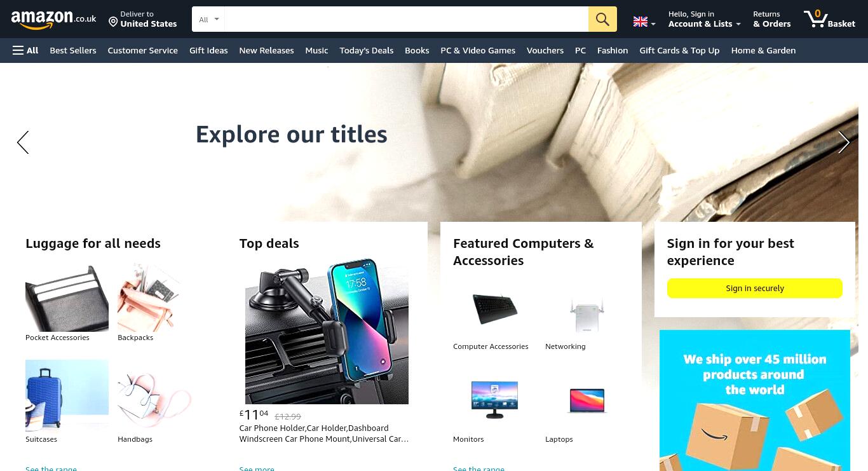The width and height of the screenshot is (868, 471).
Task: Open the Suitcases category thumbnail
Action: tap(67, 395)
